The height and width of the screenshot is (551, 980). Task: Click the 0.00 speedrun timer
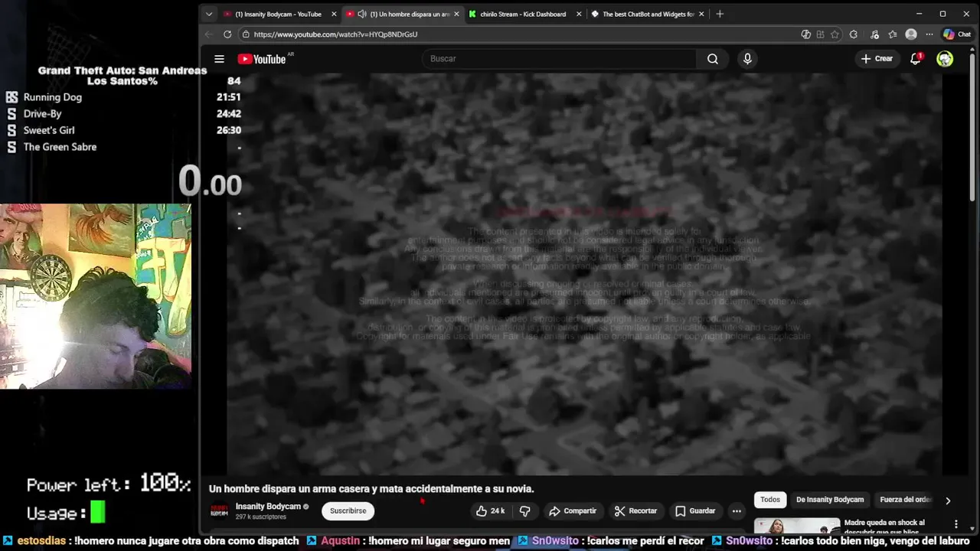(x=210, y=182)
